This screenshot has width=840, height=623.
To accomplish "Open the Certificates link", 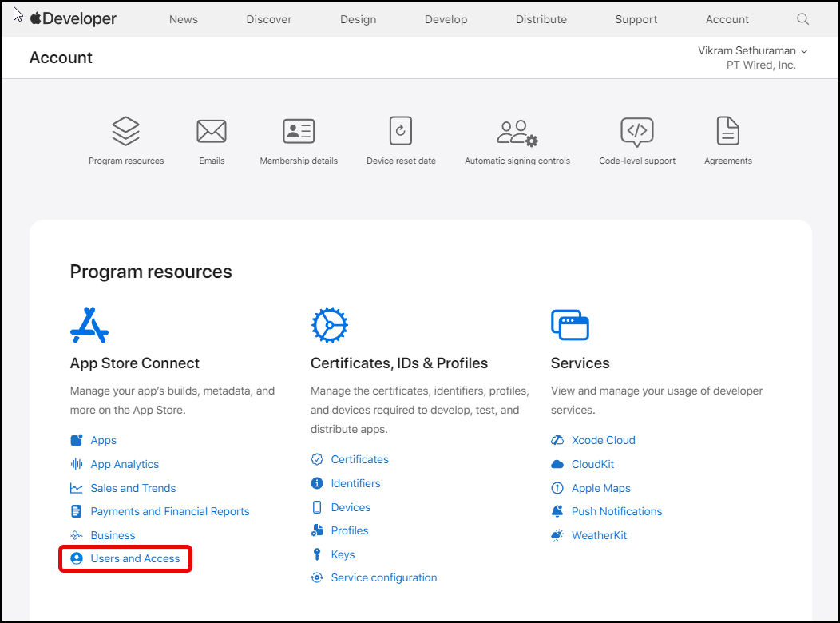I will coord(359,459).
